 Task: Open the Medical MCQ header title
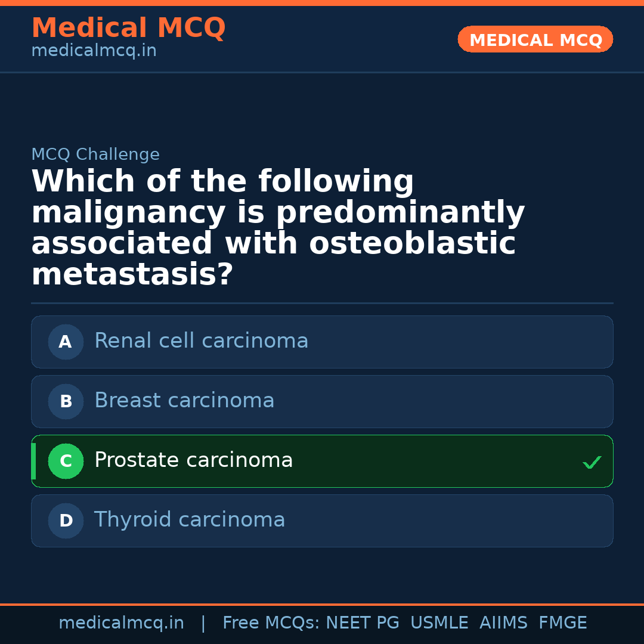point(128,28)
